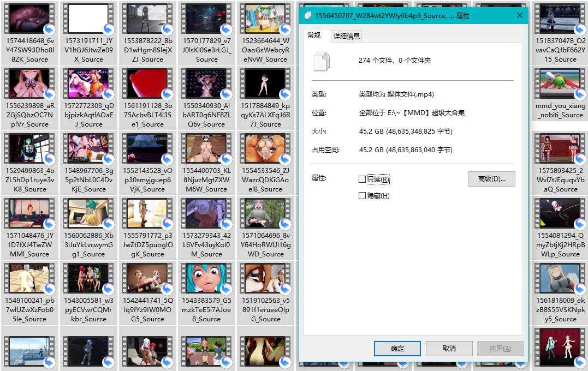Select video file 1554533546_ZJWazcQDKiGAoel8_Source

click(265, 163)
